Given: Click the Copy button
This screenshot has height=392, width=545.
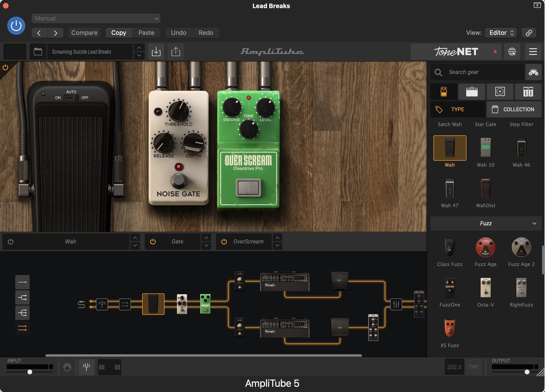Looking at the screenshot, I should coord(119,33).
